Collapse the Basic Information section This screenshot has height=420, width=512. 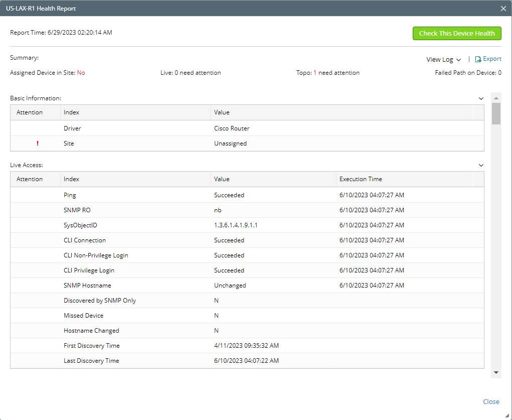[481, 99]
